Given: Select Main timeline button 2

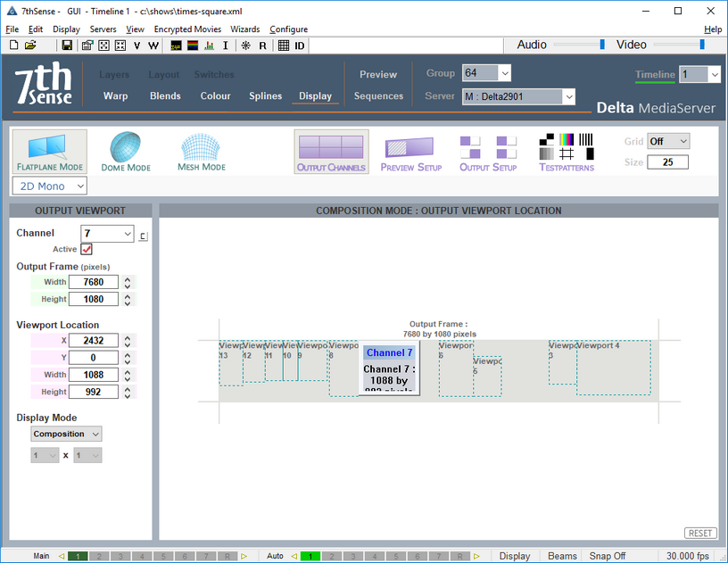Looking at the screenshot, I should click(99, 556).
